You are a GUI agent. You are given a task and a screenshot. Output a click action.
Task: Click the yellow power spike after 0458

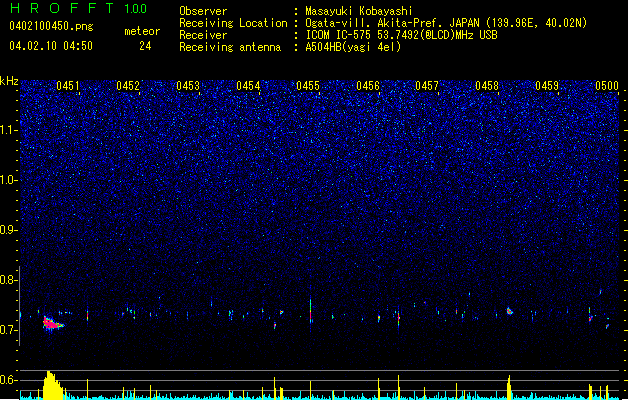[509, 387]
